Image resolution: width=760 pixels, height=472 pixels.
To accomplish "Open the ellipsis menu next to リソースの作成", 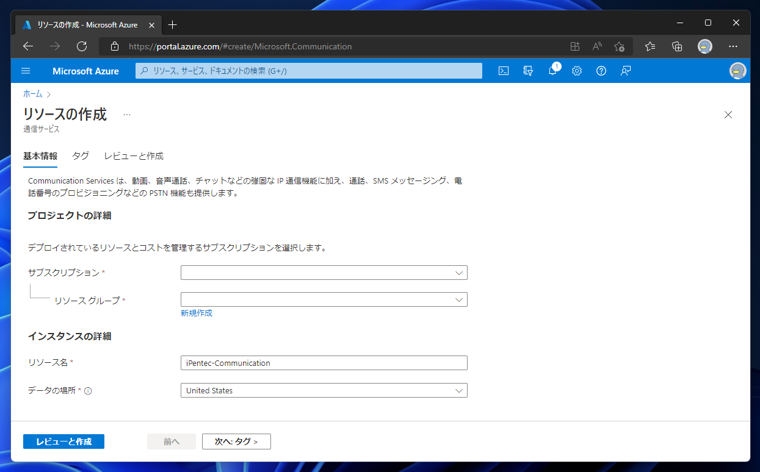I will [x=127, y=115].
